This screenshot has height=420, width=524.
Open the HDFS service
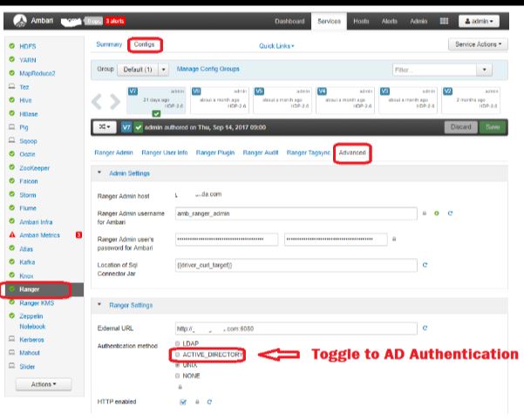click(x=27, y=46)
